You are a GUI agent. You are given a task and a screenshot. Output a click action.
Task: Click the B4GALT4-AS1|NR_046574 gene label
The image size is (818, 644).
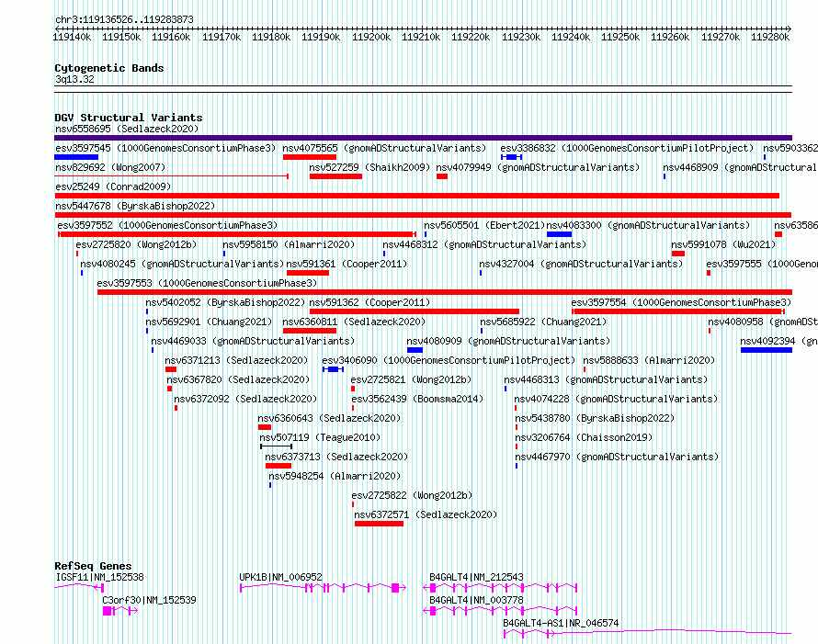click(x=561, y=623)
